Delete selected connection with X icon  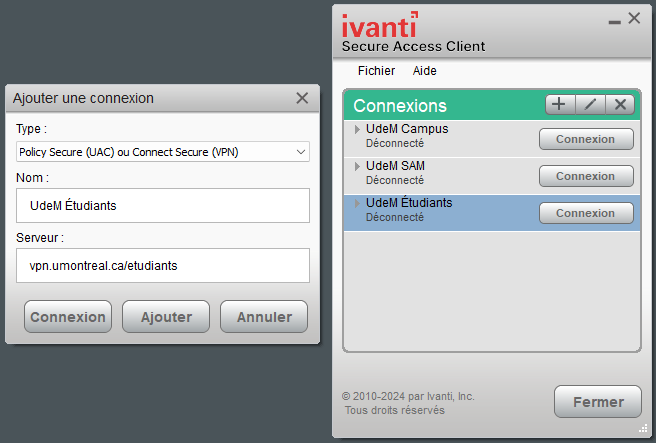click(x=620, y=105)
